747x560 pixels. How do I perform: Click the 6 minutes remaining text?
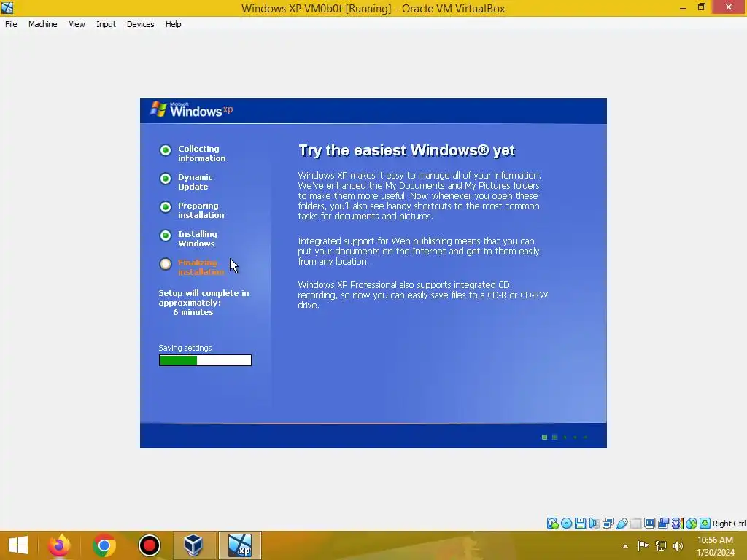click(x=193, y=312)
